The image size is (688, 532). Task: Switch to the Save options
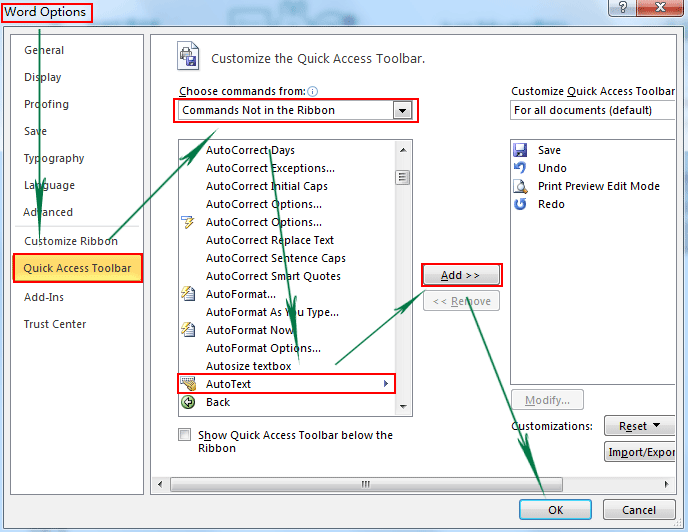pyautogui.click(x=36, y=131)
